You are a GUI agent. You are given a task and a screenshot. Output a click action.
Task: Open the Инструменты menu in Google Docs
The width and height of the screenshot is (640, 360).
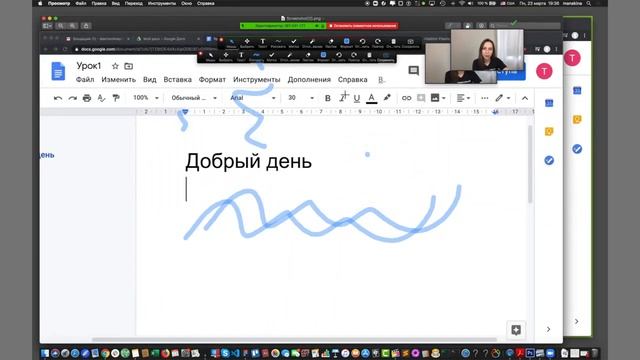pyautogui.click(x=257, y=80)
